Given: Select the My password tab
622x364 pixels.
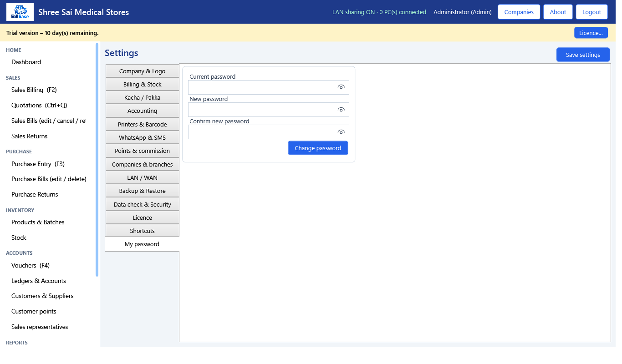Looking at the screenshot, I should [142, 244].
